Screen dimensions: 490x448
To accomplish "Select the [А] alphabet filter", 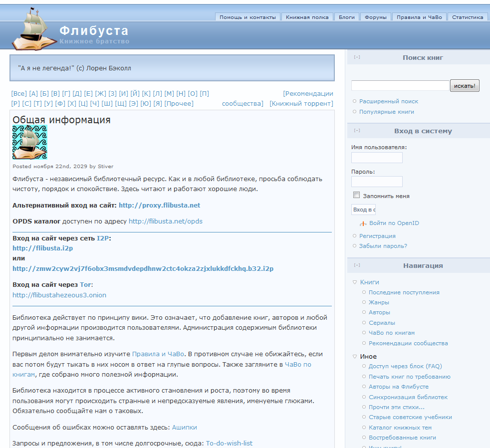I will (33, 94).
